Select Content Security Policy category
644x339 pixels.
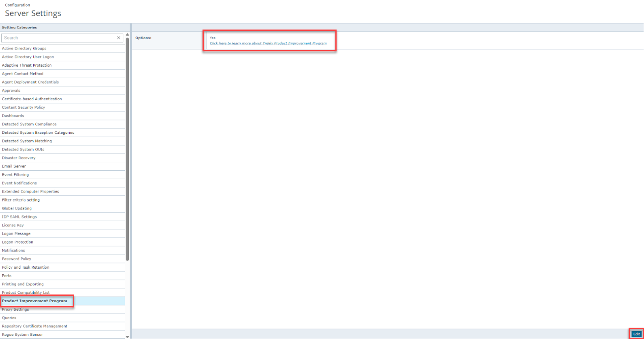[62, 108]
